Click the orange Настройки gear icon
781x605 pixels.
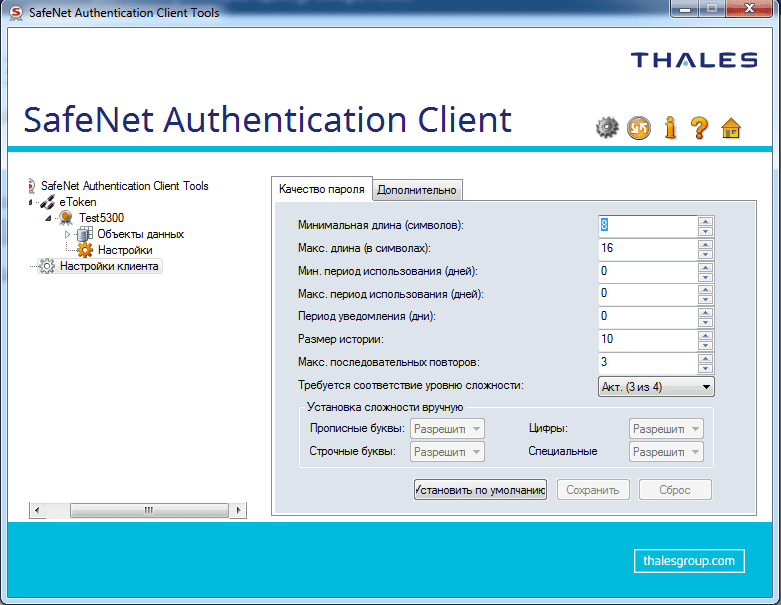coord(85,250)
